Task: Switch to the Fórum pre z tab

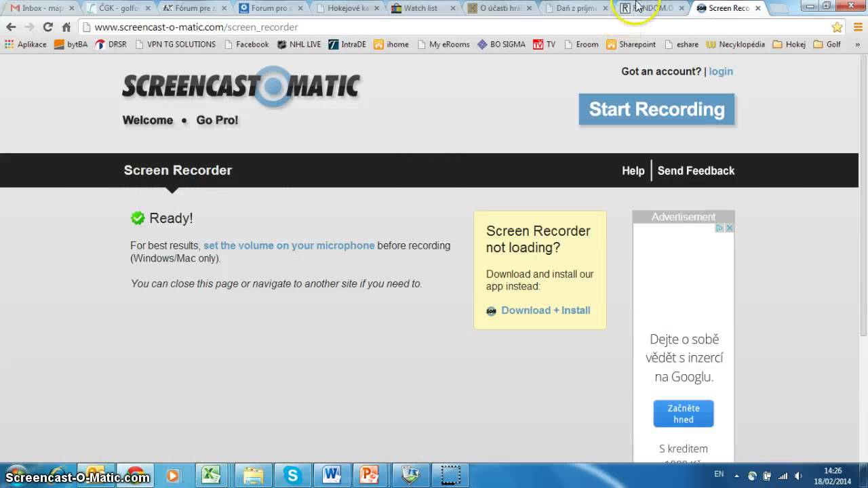Action: point(194,8)
